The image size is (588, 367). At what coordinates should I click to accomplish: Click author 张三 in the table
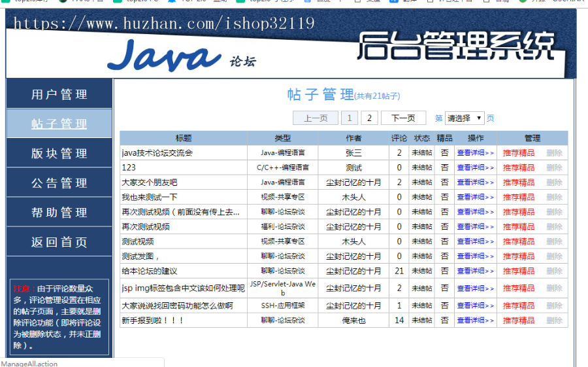coord(353,153)
